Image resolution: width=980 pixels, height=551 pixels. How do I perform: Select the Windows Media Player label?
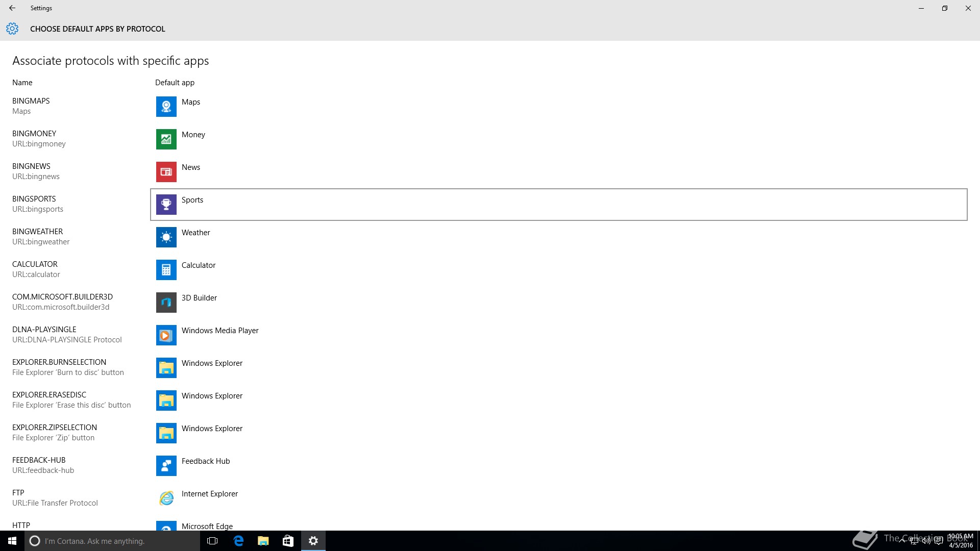(x=220, y=331)
